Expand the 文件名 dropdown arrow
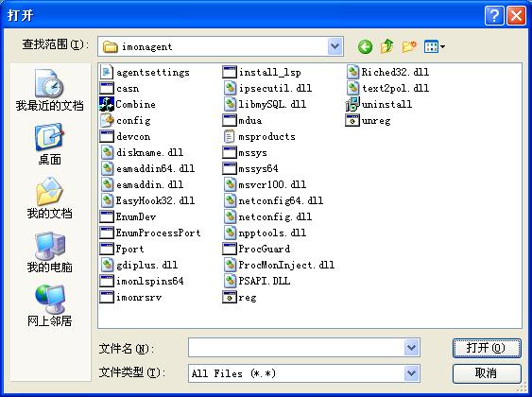Image resolution: width=532 pixels, height=397 pixels. click(412, 348)
